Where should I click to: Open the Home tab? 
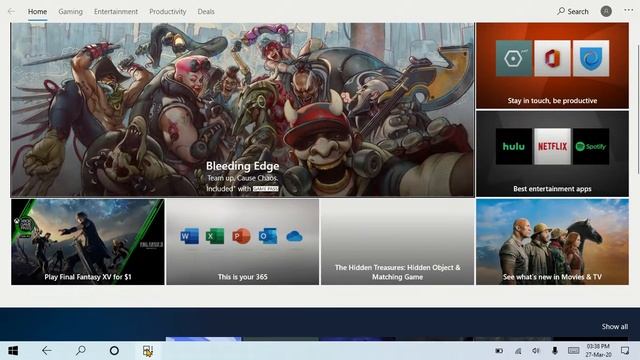click(37, 11)
